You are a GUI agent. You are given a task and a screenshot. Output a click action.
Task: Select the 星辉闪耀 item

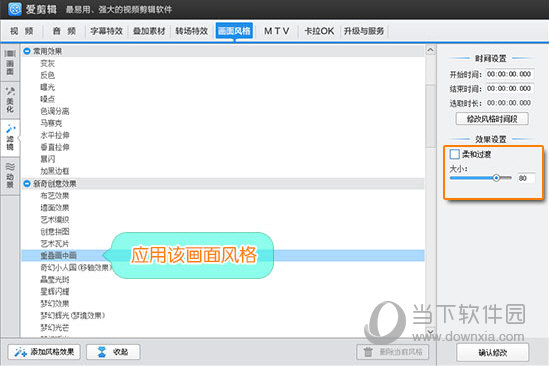coord(55,291)
